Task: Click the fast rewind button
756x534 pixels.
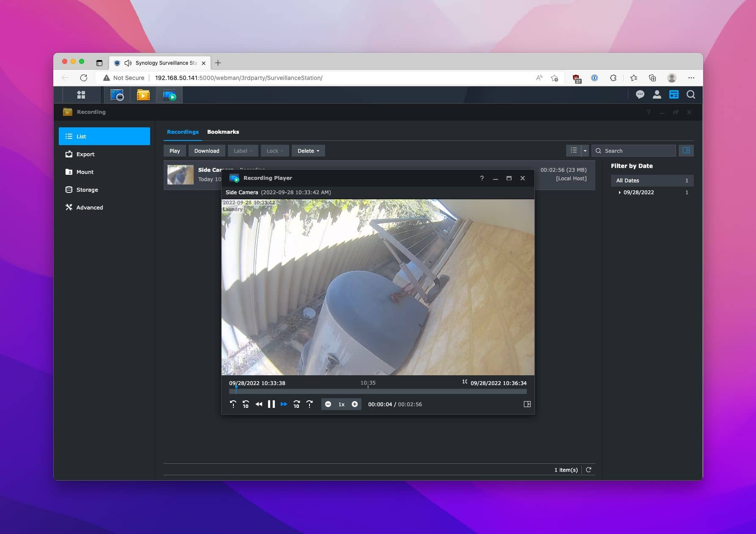Action: click(x=259, y=404)
